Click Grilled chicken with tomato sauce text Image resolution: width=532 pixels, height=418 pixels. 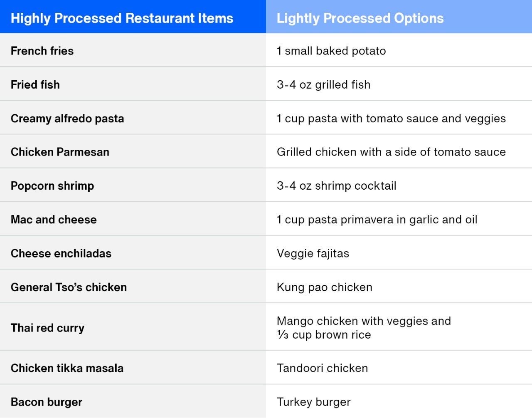[x=391, y=152]
